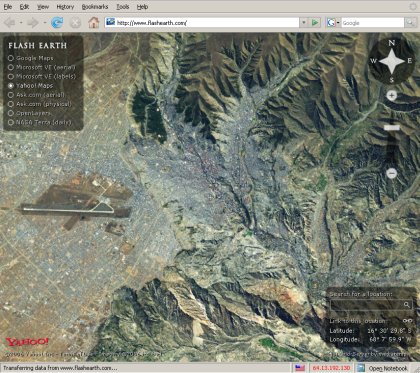Reload the Flash Earth page

57,23
